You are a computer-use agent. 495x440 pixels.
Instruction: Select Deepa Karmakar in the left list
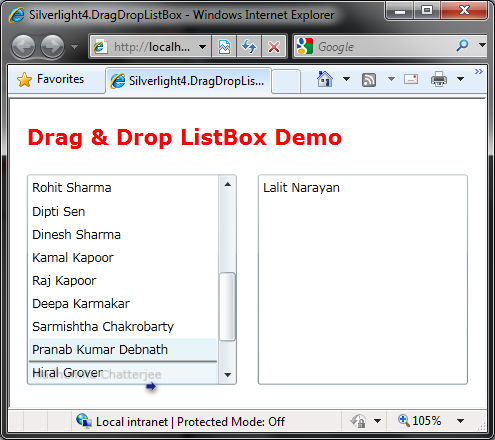pyautogui.click(x=123, y=303)
